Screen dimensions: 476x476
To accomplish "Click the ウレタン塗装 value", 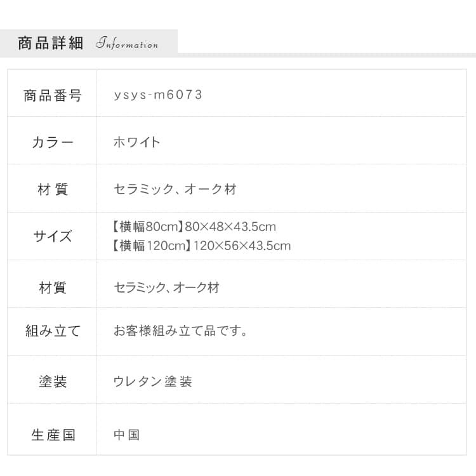I will (x=152, y=382).
